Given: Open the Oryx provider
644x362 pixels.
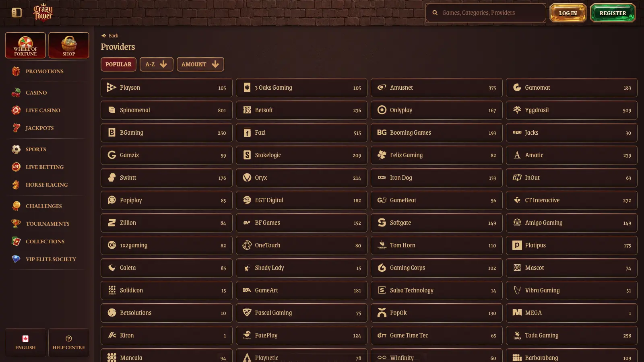Looking at the screenshot, I should (301, 178).
